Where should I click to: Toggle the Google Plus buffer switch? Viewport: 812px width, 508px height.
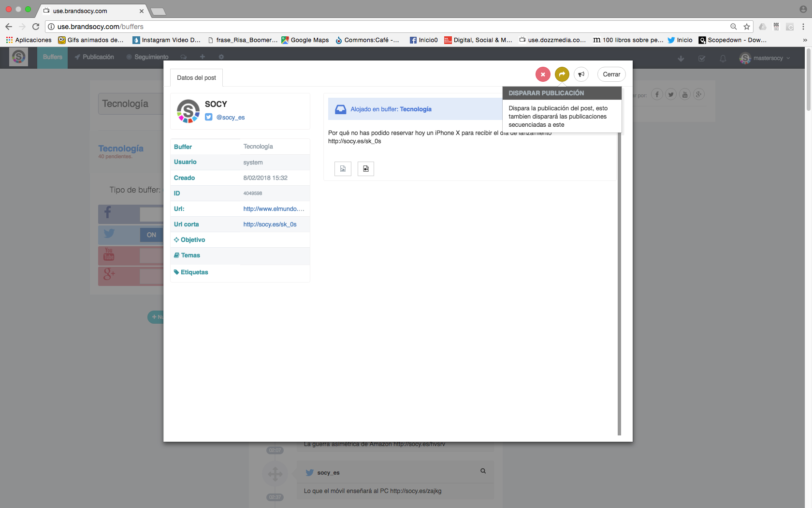pyautogui.click(x=151, y=277)
